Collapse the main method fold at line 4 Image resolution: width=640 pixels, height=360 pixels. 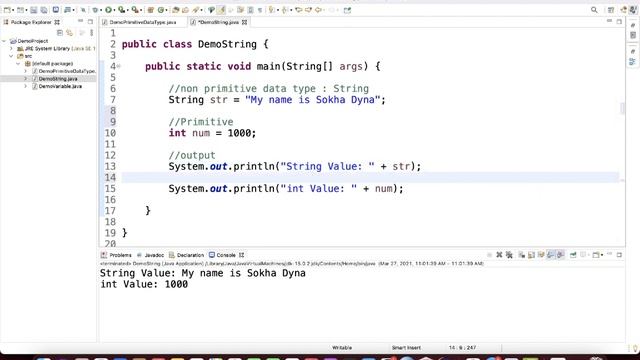(119, 66)
